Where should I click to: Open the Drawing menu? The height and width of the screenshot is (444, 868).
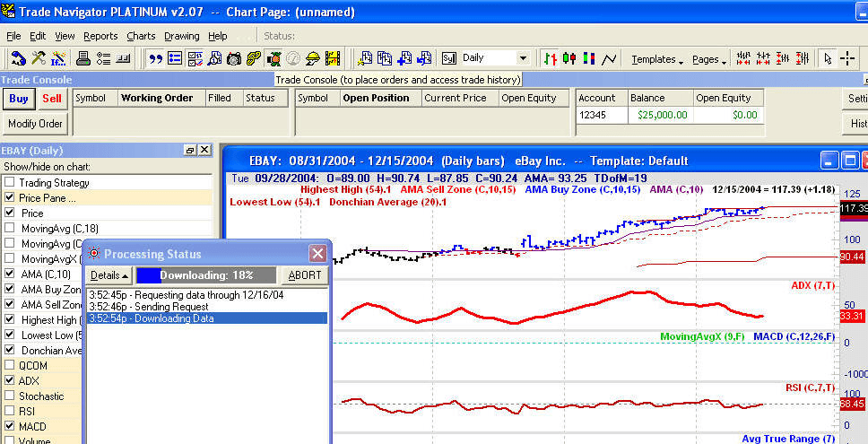(181, 36)
